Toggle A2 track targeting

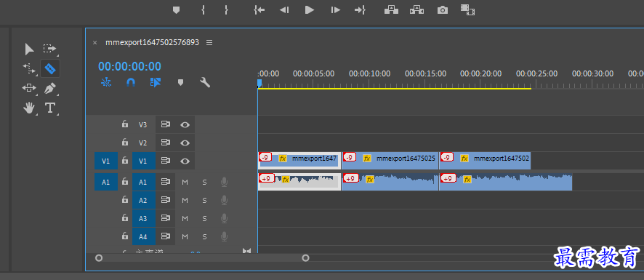(x=144, y=200)
